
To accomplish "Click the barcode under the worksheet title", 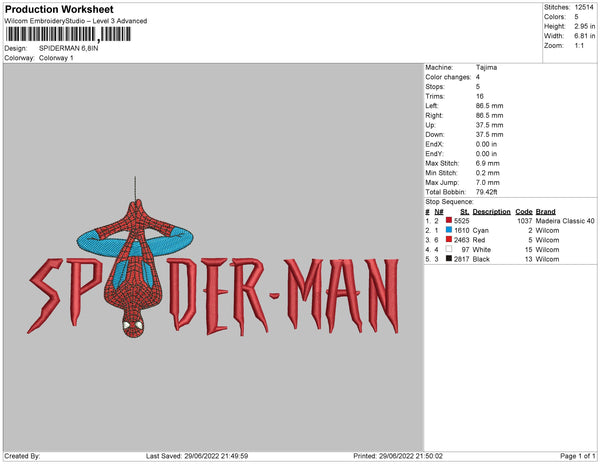I will click(x=68, y=34).
